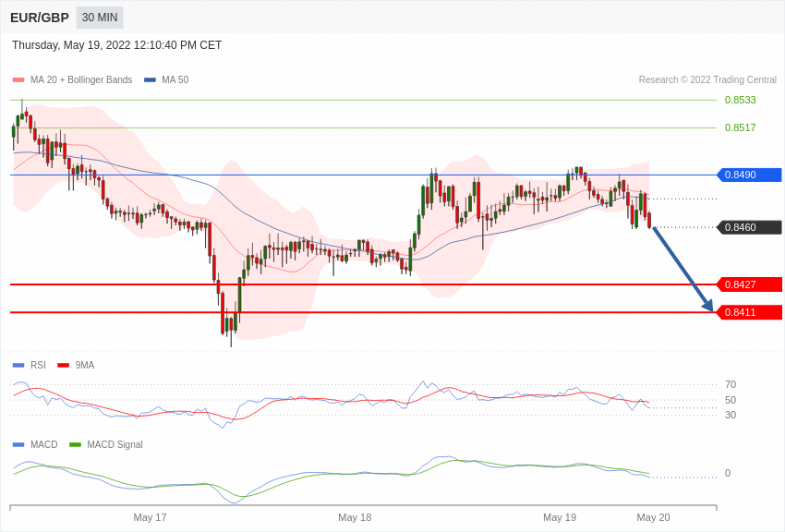Click Research 2022 Trading Central credit
The image size is (785, 532).
click(x=707, y=80)
